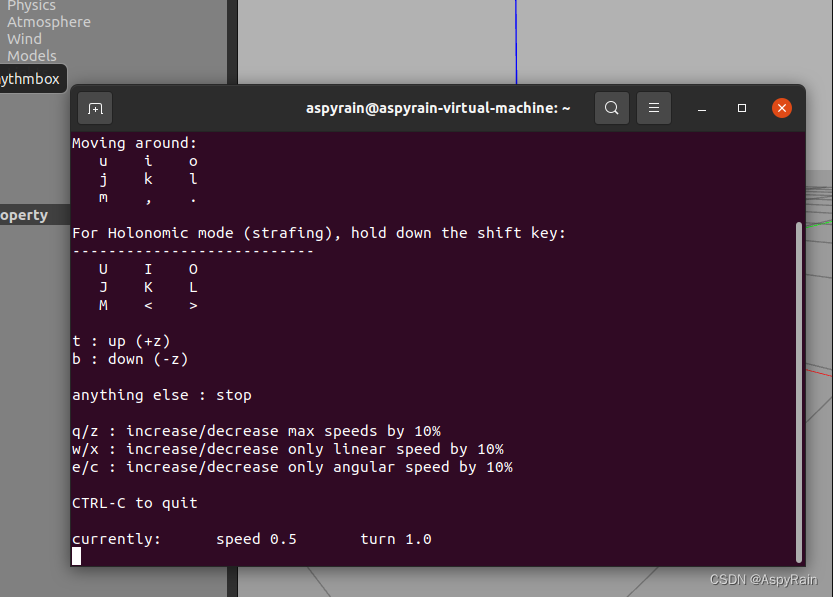833x597 pixels.
Task: Open terminal search
Action: [x=611, y=108]
